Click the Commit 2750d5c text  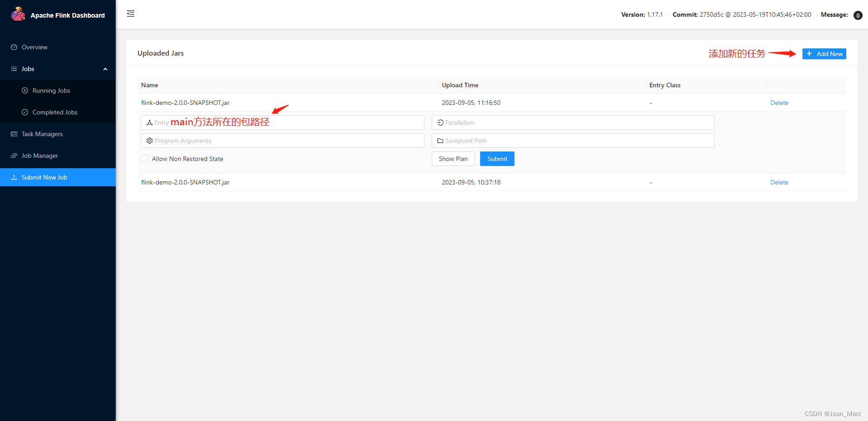click(x=742, y=14)
